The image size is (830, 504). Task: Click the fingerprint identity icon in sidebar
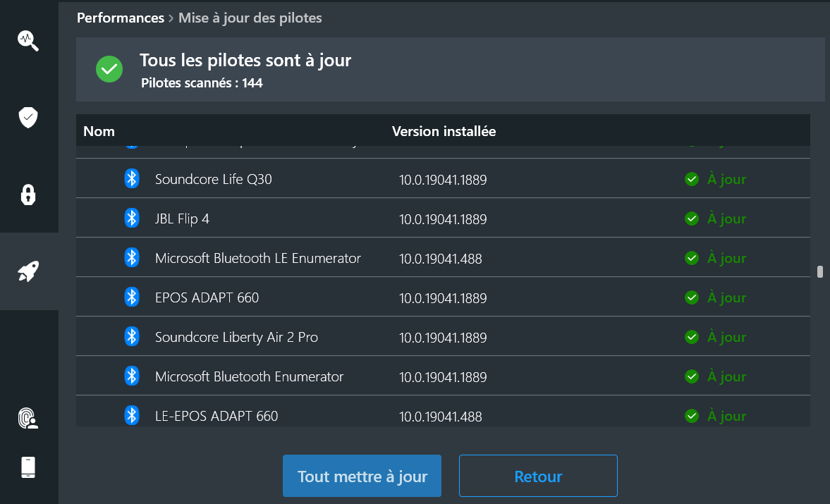(x=28, y=418)
